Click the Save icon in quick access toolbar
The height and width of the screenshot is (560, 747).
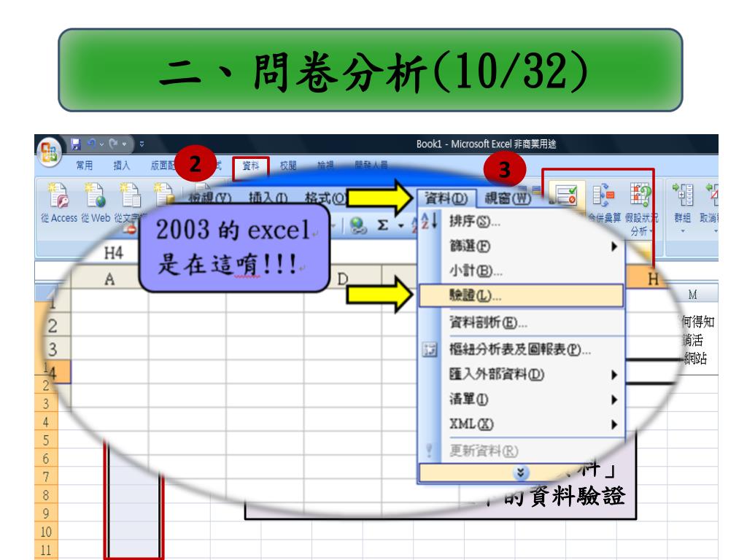coord(75,144)
